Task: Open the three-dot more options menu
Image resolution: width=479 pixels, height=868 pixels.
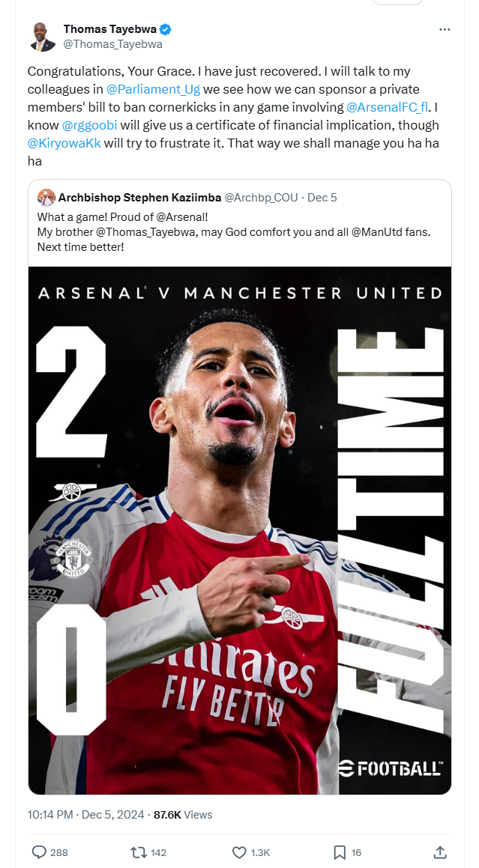Action: coord(444,29)
